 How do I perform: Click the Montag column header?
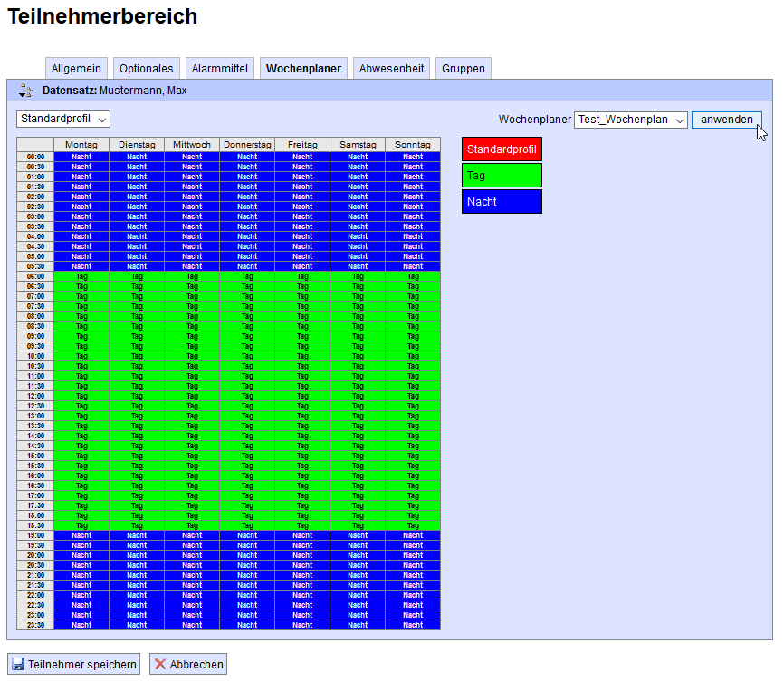point(81,145)
